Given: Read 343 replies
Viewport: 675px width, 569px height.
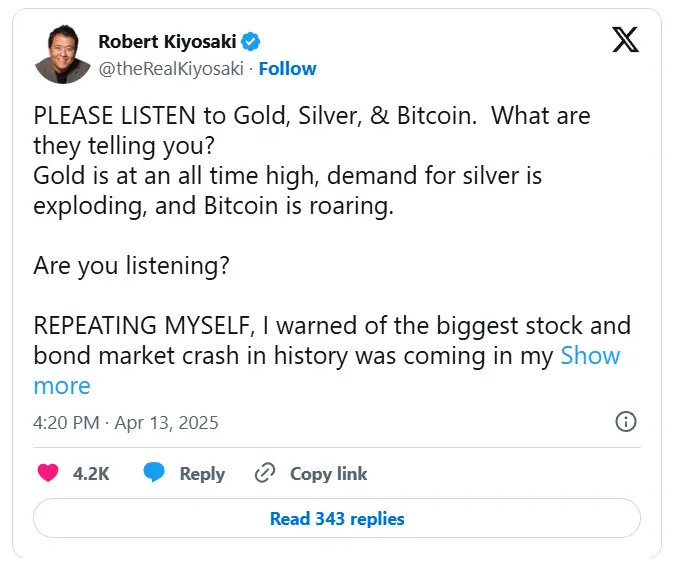Looking at the screenshot, I should pyautogui.click(x=337, y=519).
